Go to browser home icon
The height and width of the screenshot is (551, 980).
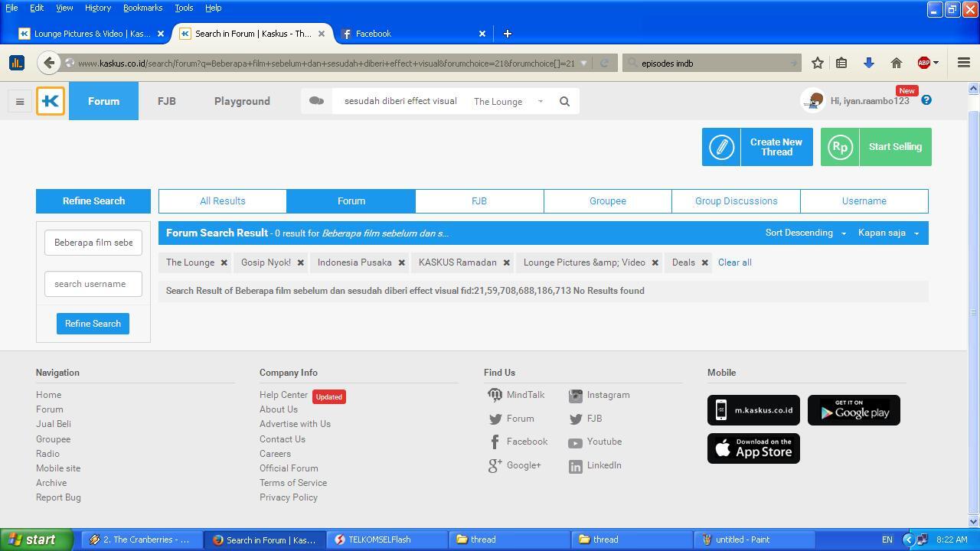pyautogui.click(x=897, y=63)
